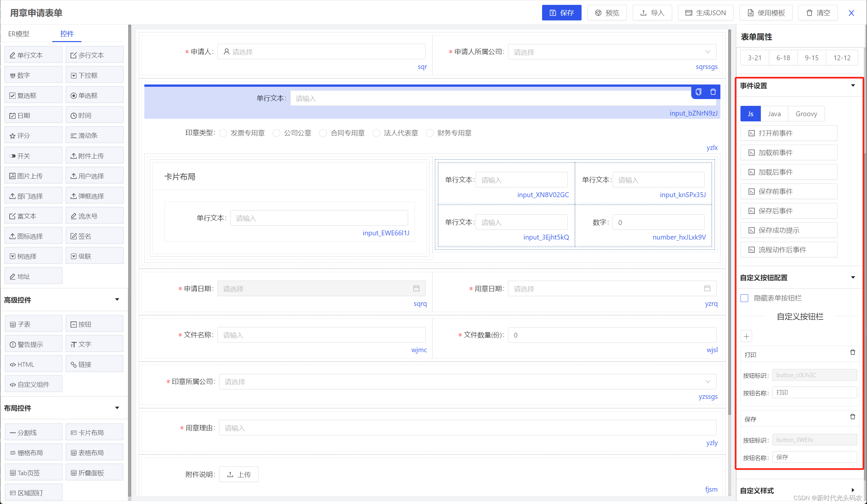Delete the 保存 custom button entry

[x=852, y=417]
